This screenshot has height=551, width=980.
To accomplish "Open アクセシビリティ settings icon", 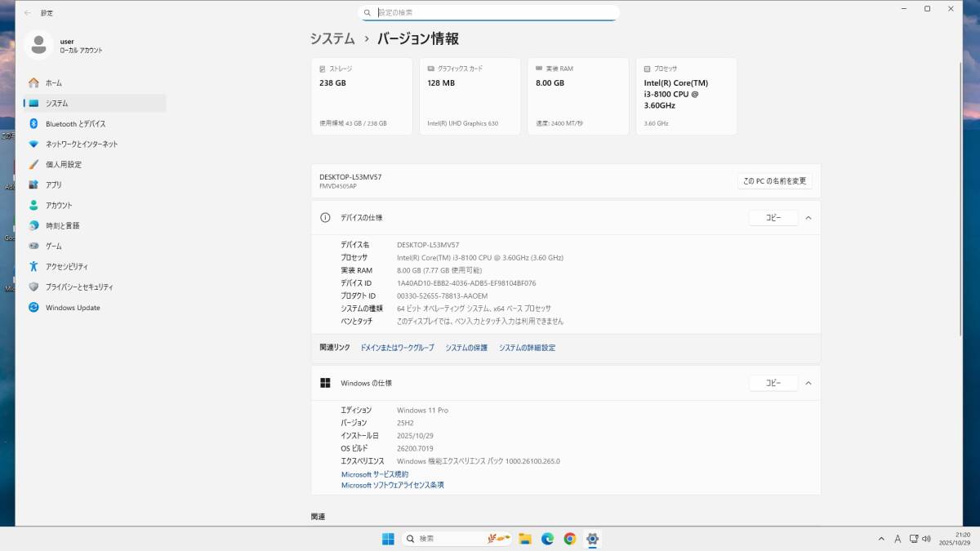I will click(x=33, y=267).
